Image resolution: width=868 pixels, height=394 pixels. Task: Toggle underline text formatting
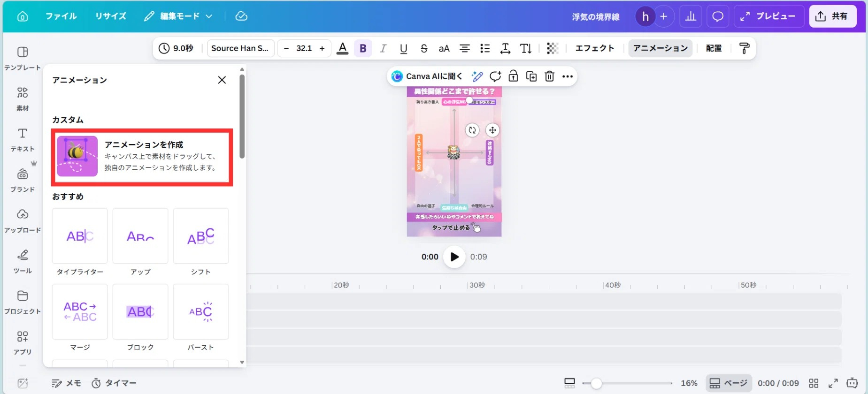tap(403, 48)
